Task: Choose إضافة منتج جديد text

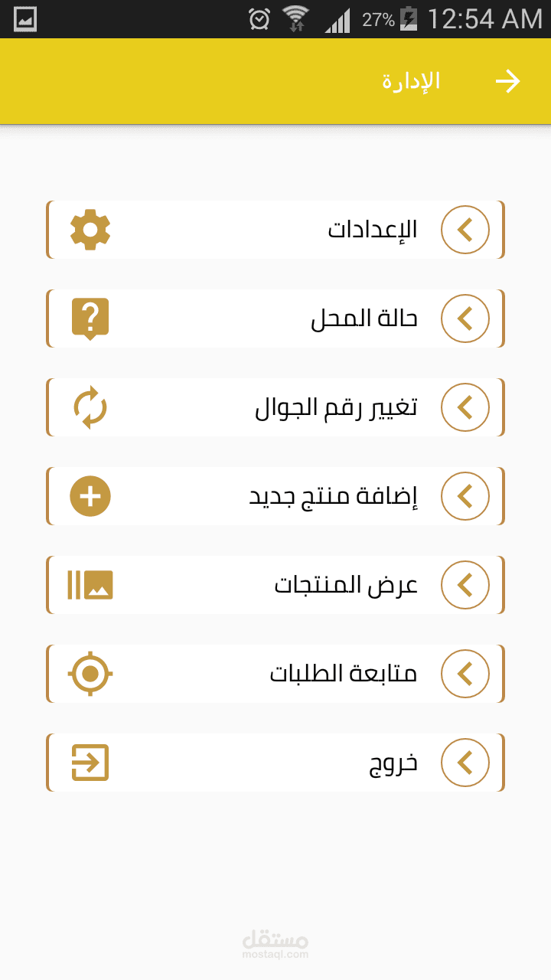Action: tap(334, 497)
